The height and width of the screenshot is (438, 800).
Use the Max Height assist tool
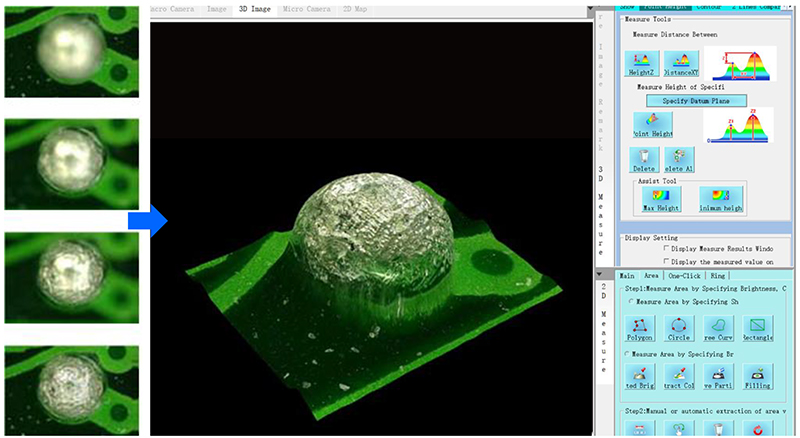pyautogui.click(x=661, y=199)
